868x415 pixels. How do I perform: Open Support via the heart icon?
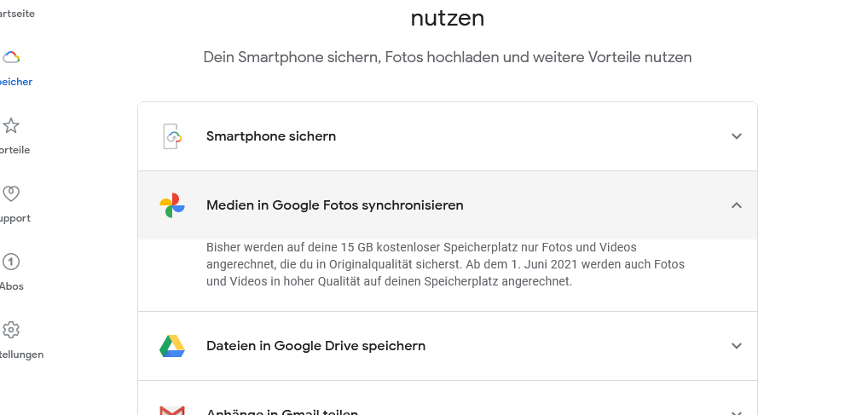click(11, 193)
